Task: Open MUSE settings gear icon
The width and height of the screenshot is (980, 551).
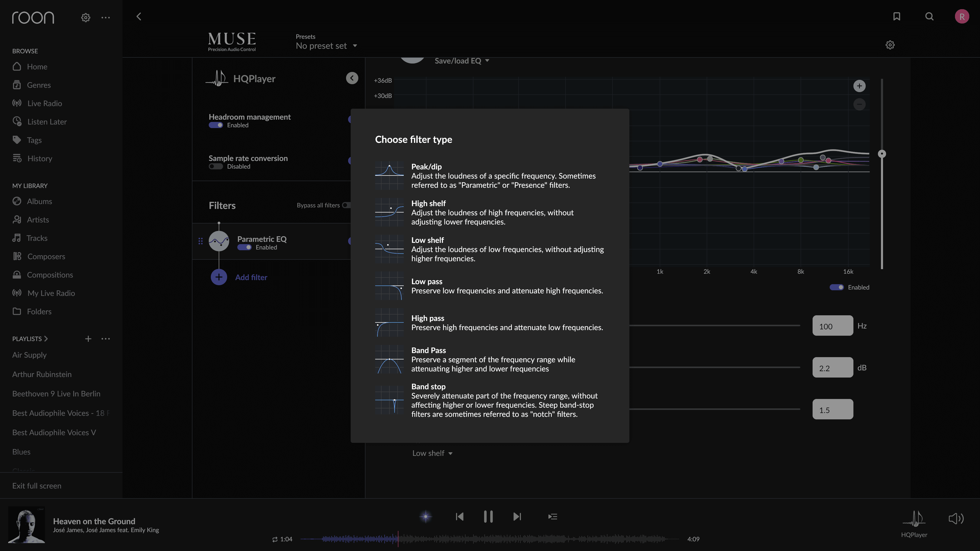Action: pyautogui.click(x=890, y=45)
